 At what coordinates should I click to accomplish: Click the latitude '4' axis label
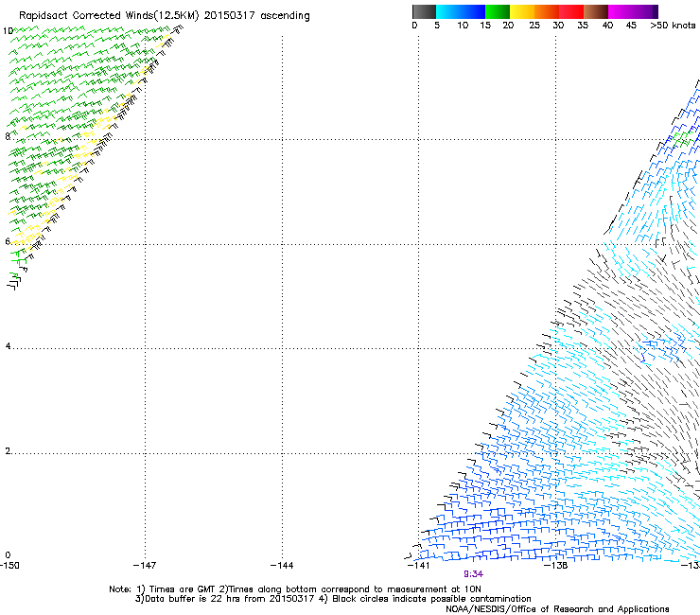point(8,346)
